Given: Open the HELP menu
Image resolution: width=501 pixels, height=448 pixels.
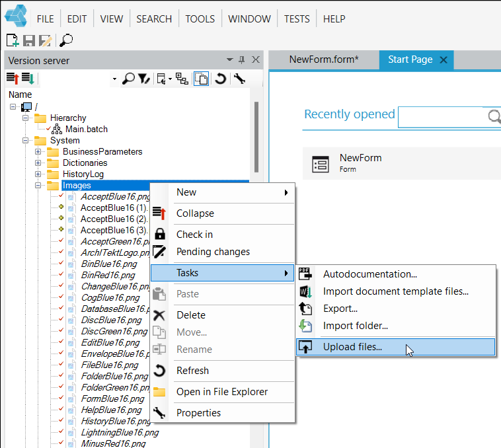Looking at the screenshot, I should pyautogui.click(x=334, y=19).
